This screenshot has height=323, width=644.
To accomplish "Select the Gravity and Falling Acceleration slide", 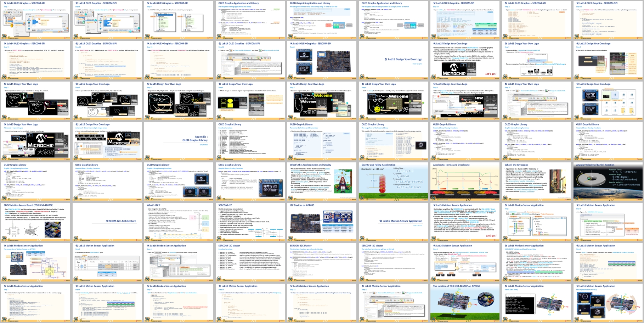I will [394, 182].
